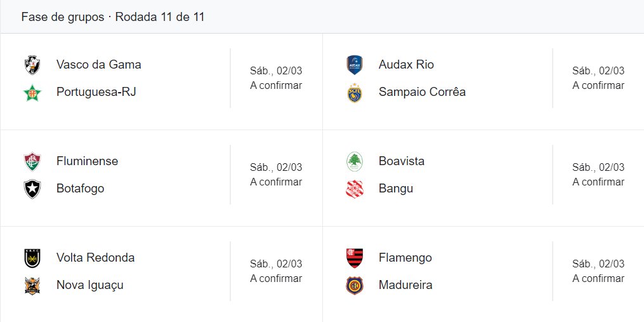
Task: Select the Flamengo team name
Action: 405,258
